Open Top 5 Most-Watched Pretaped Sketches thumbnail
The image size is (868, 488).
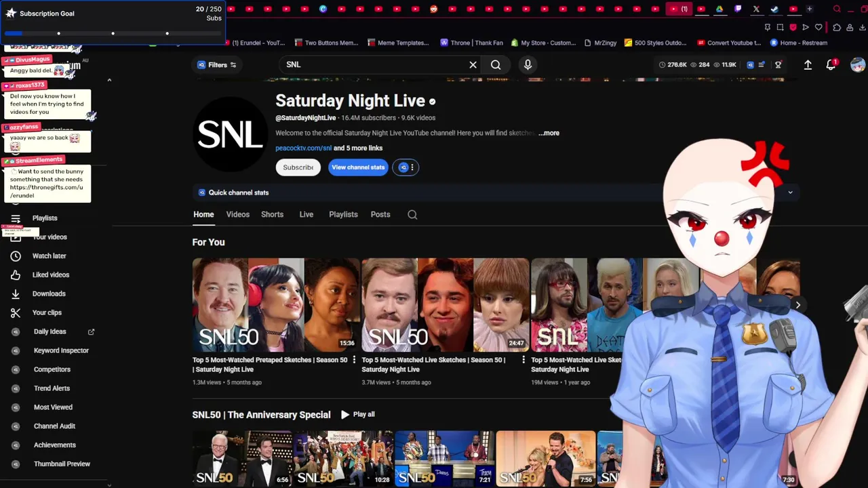tap(276, 305)
